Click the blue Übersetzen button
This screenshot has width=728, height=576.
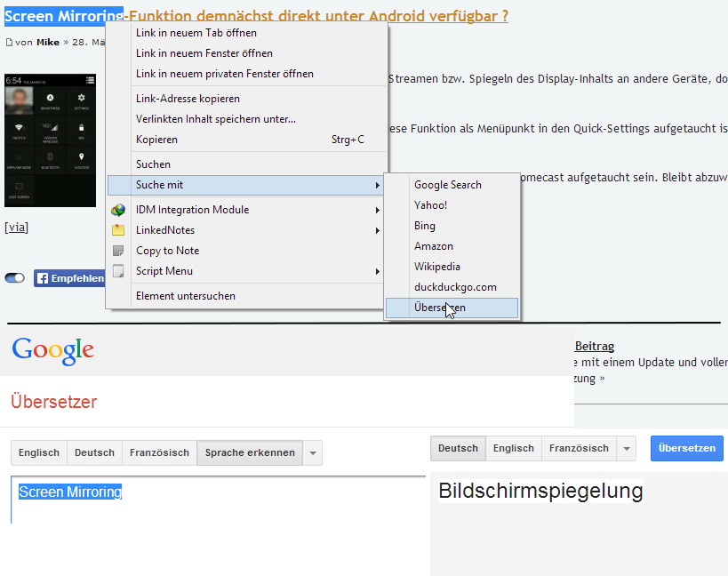(687, 448)
